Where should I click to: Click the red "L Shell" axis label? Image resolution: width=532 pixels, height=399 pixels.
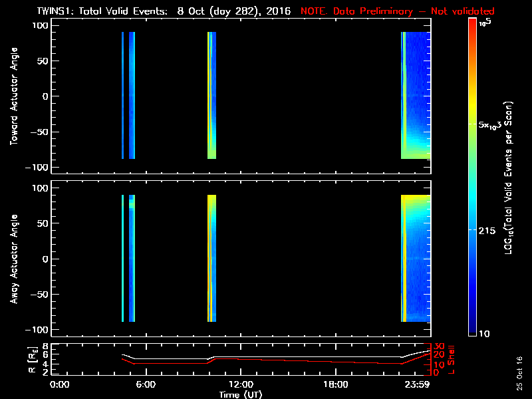[x=453, y=360]
